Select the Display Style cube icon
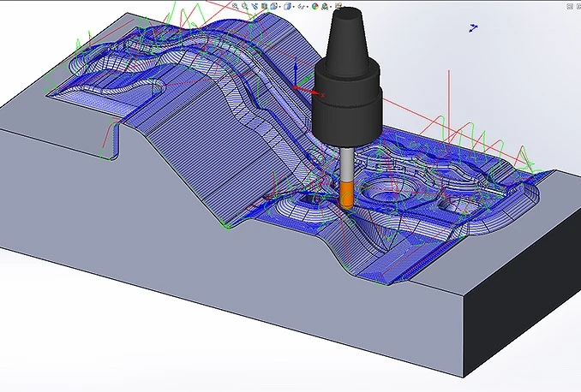 click(x=287, y=6)
